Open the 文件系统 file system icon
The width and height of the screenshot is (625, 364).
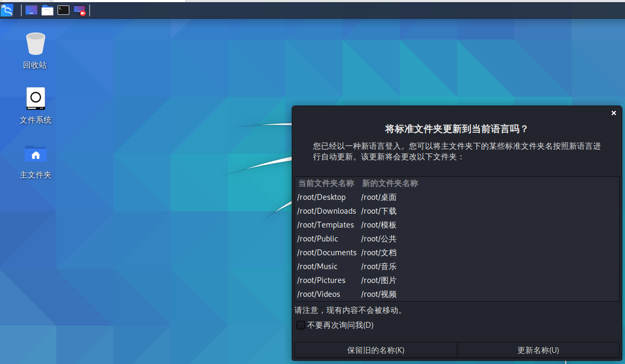[x=35, y=104]
